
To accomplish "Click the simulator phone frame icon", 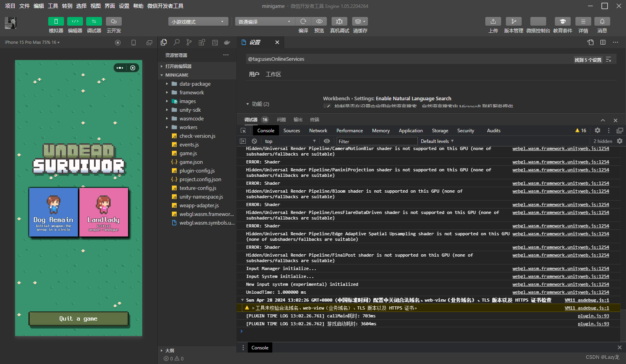I will point(134,43).
